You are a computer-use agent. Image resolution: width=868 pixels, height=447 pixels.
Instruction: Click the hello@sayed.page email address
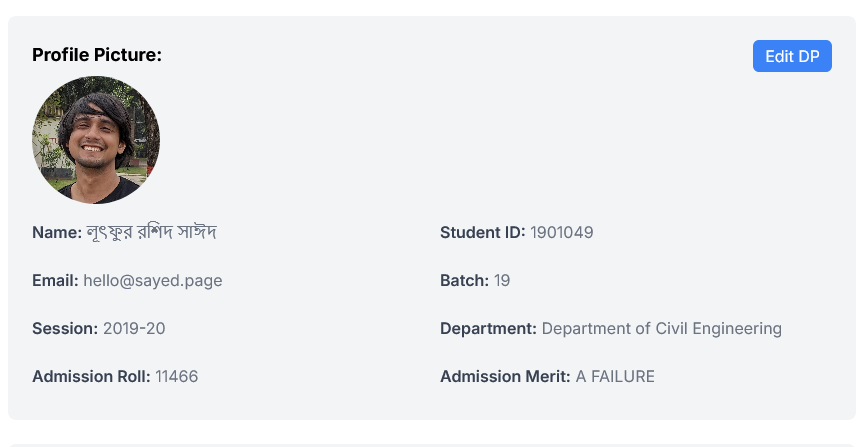[x=153, y=281]
